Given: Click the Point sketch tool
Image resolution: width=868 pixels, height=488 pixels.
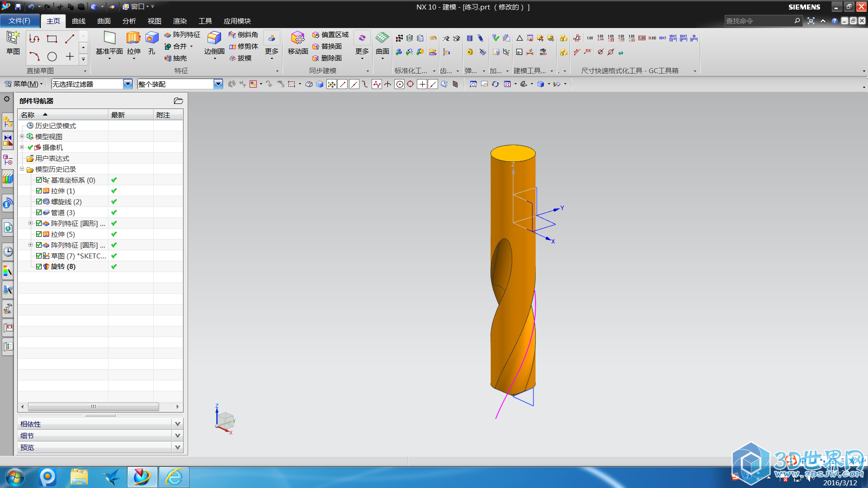Looking at the screenshot, I should pyautogui.click(x=70, y=56).
